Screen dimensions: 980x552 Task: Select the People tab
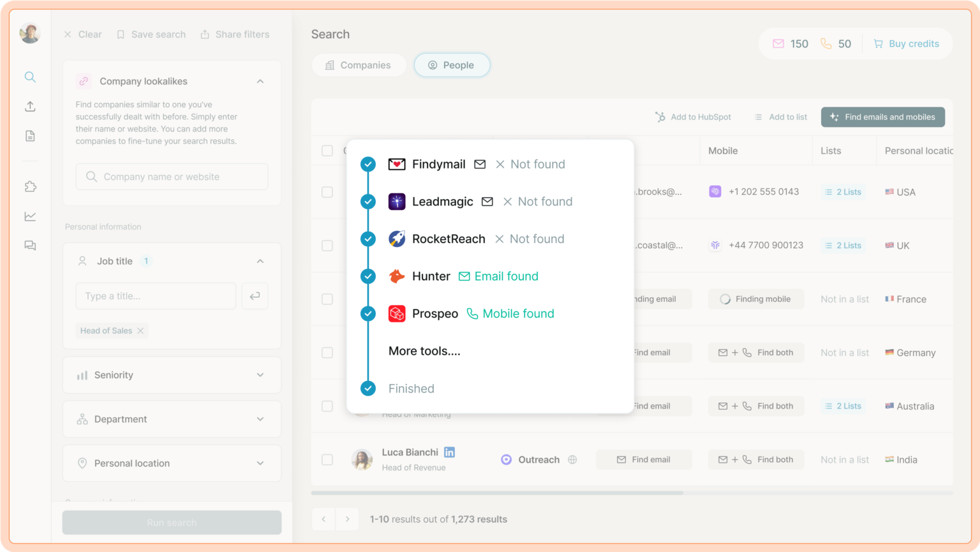452,64
